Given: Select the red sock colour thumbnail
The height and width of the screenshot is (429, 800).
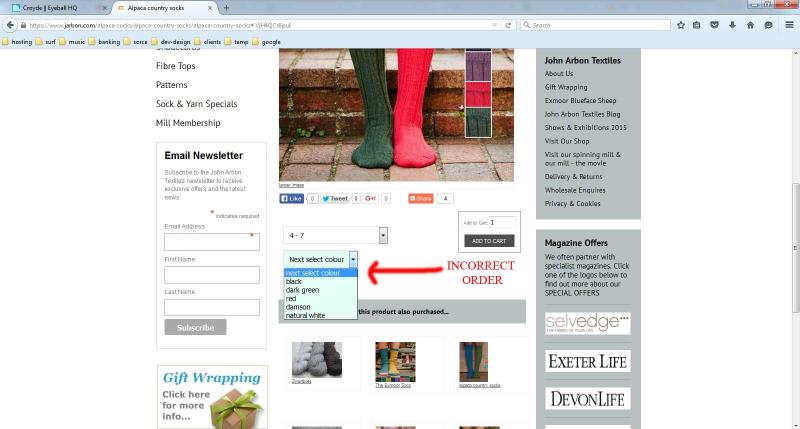Looking at the screenshot, I should coord(478,94).
